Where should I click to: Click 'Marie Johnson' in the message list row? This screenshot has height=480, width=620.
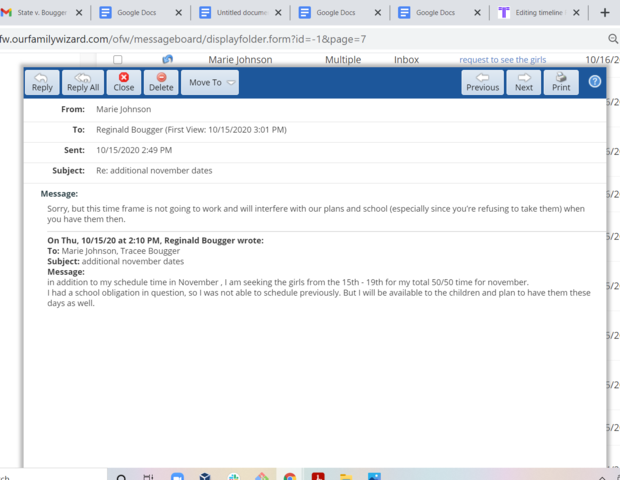[x=240, y=60]
